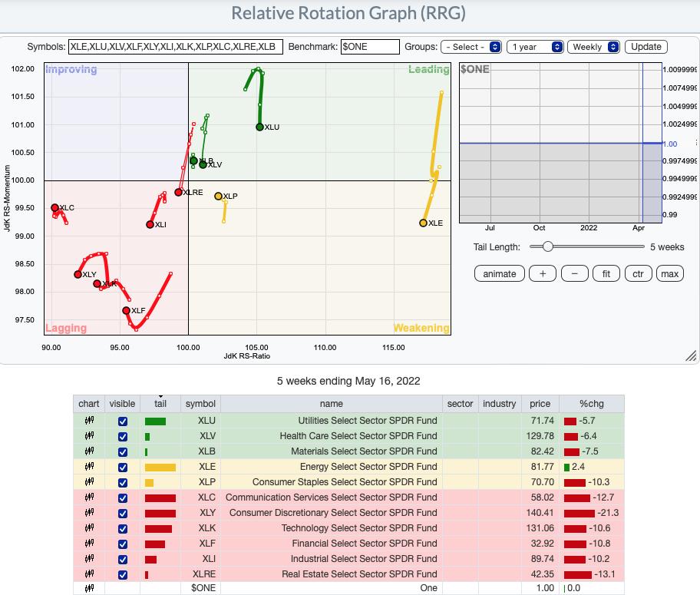Click the XLF marker in Lagging quadrant

pos(127,310)
